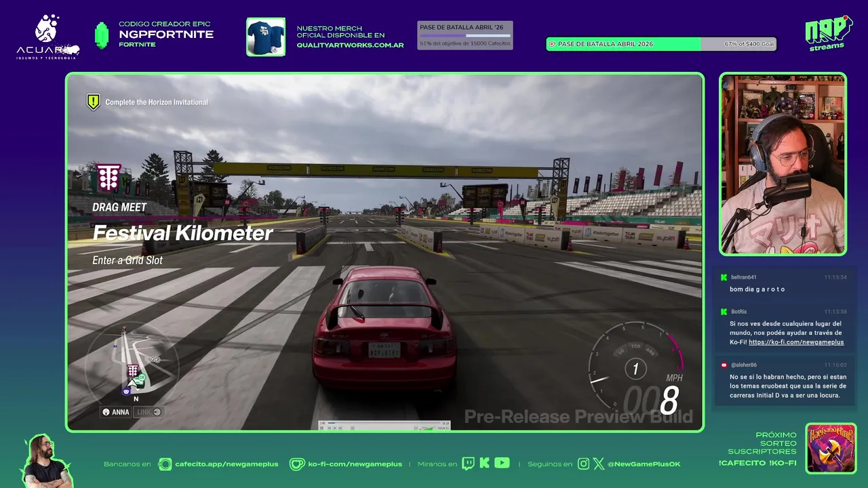868x488 pixels.
Task: Click the Ko-fi cup icon in the footer
Action: pyautogui.click(x=297, y=464)
